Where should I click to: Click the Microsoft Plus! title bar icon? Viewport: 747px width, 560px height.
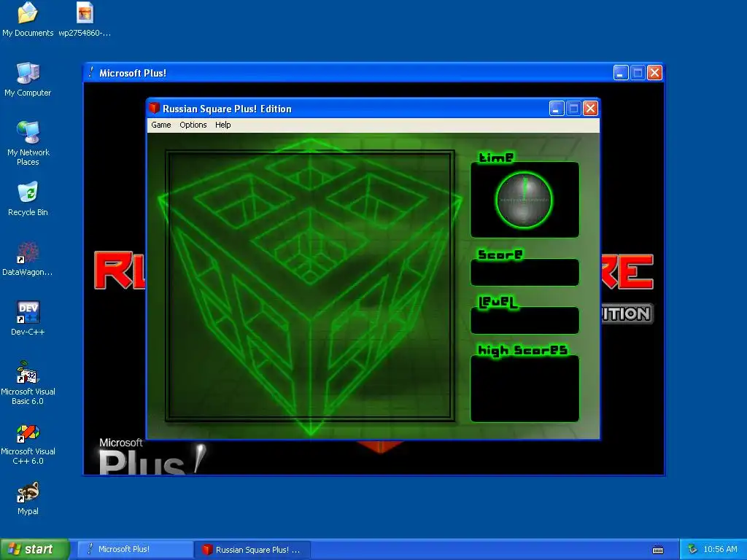point(91,72)
